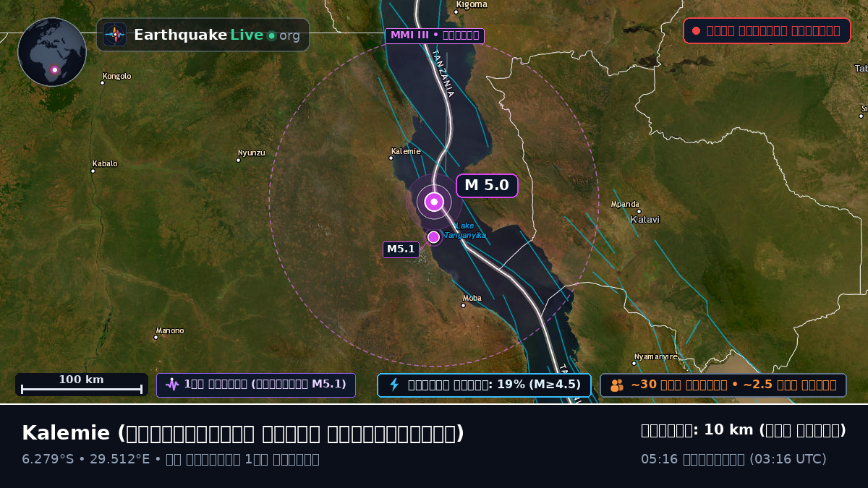Click the Nyunzu city label
The width and height of the screenshot is (868, 488).
(252, 153)
